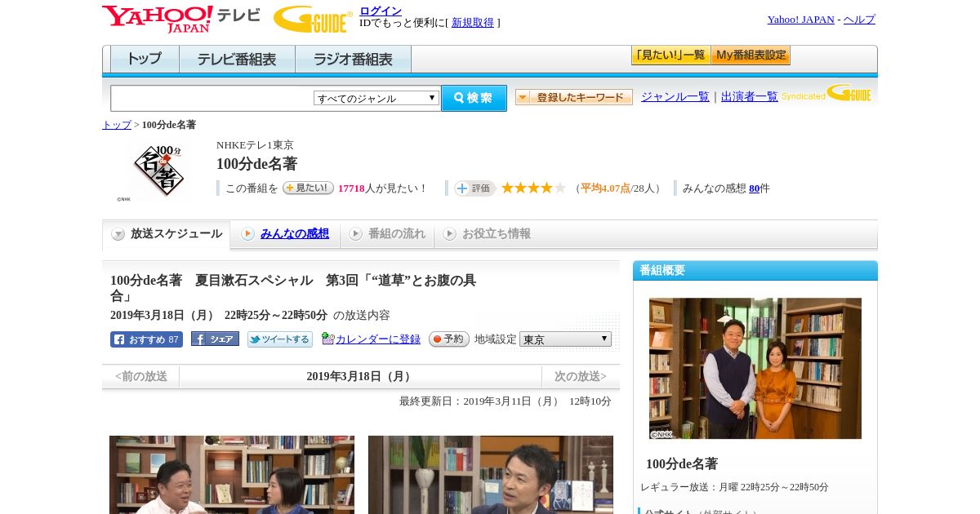Open the「見たい!」一覧 button
Image resolution: width=980 pixels, height=514 pixels.
(670, 55)
